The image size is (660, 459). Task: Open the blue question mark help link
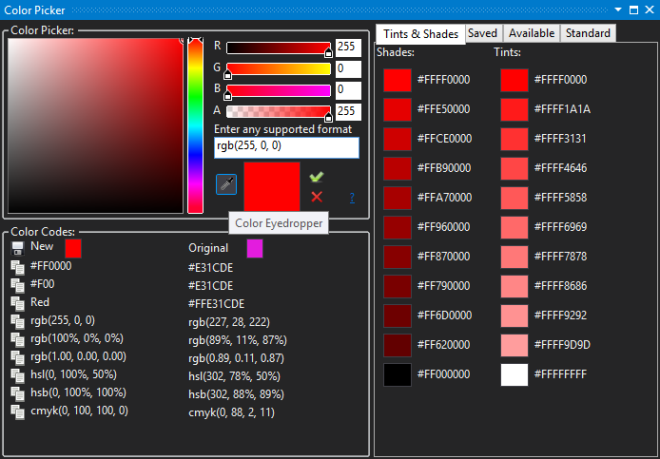tap(351, 198)
